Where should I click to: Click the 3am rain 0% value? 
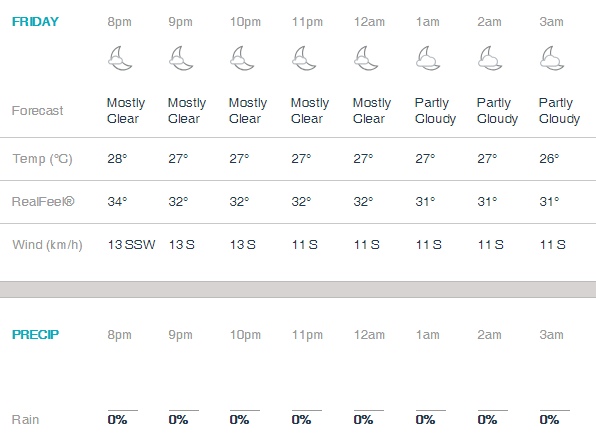[549, 420]
